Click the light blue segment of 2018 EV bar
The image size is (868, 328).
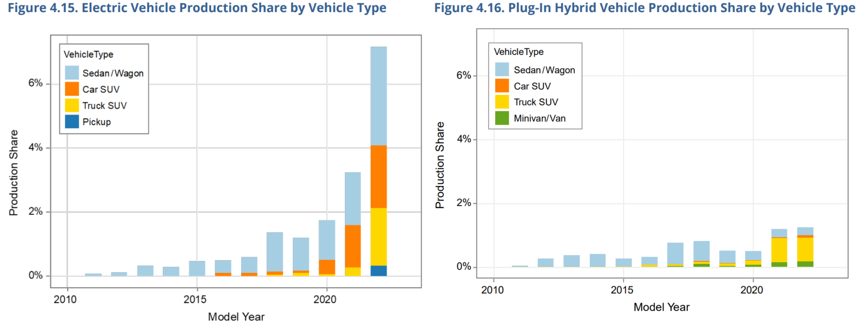coord(274,251)
